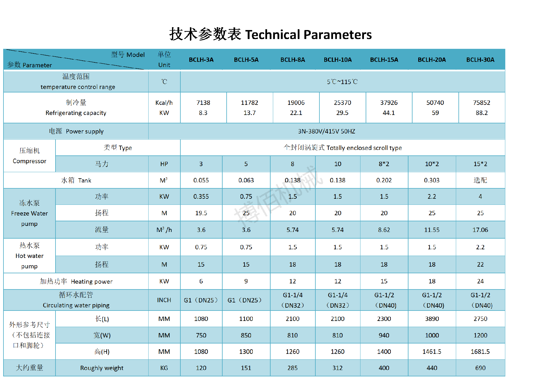555x392 pixels.
Task: Select the Heating power label cell
Action: click(x=76, y=281)
